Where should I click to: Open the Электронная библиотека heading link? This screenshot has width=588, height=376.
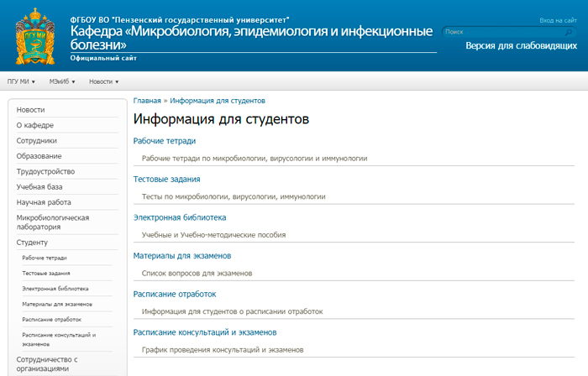pyautogui.click(x=180, y=217)
